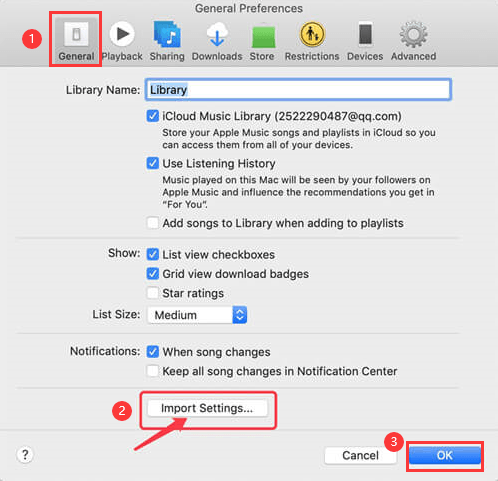
Task: Disable Use Listening History checkbox
Action: pyautogui.click(x=153, y=163)
